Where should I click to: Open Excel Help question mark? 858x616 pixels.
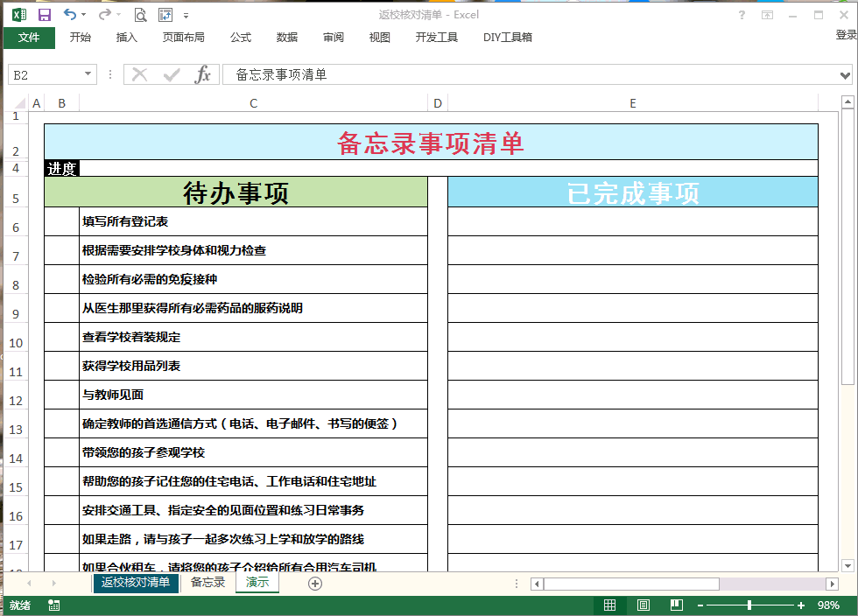coord(742,15)
